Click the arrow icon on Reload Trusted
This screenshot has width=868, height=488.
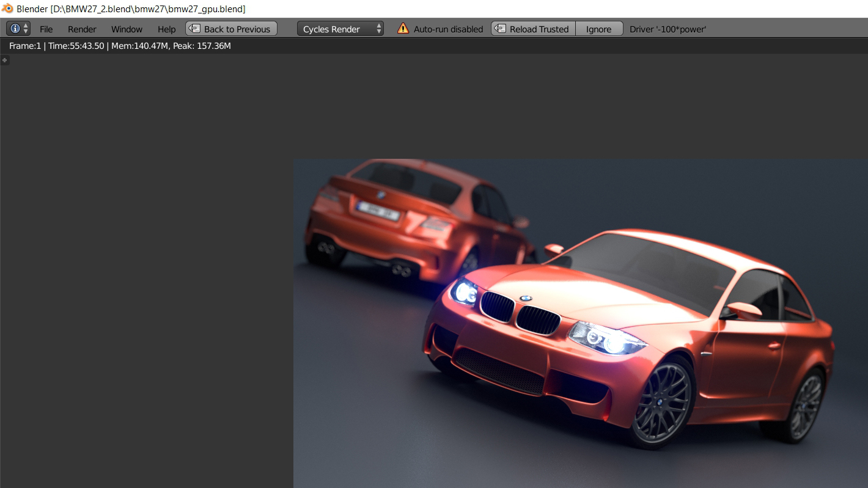[500, 28]
